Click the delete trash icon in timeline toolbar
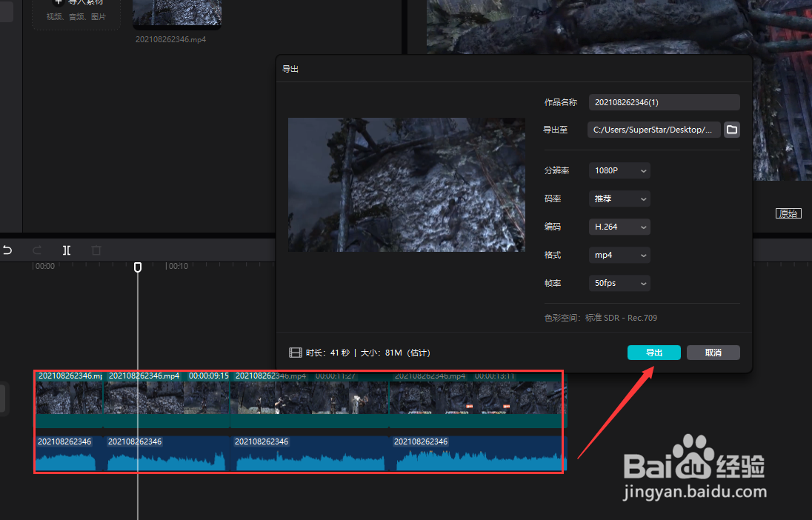The image size is (812, 520). (x=96, y=250)
